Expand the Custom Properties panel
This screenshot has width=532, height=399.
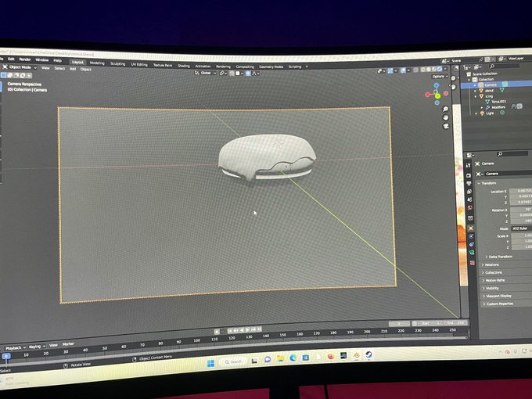[x=499, y=304]
